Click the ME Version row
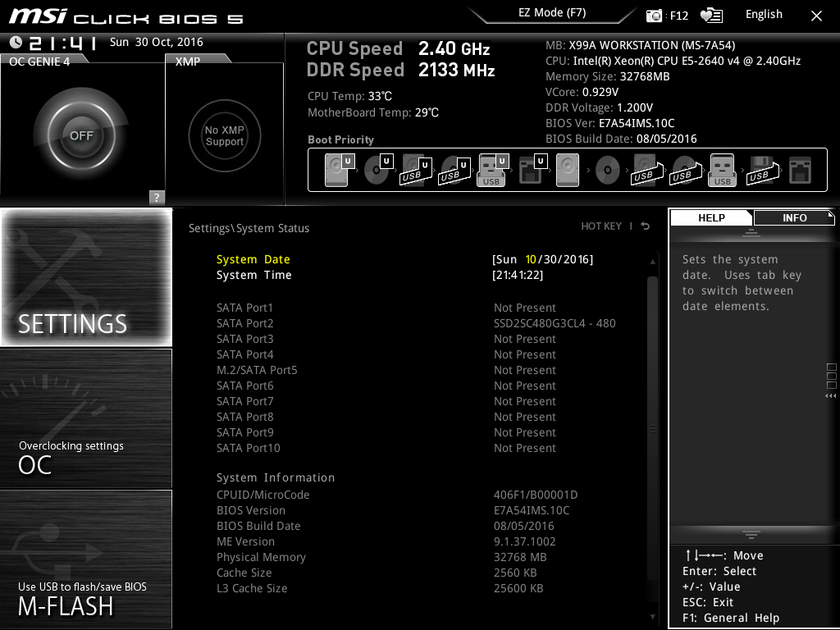Image resolution: width=840 pixels, height=630 pixels. click(386, 541)
